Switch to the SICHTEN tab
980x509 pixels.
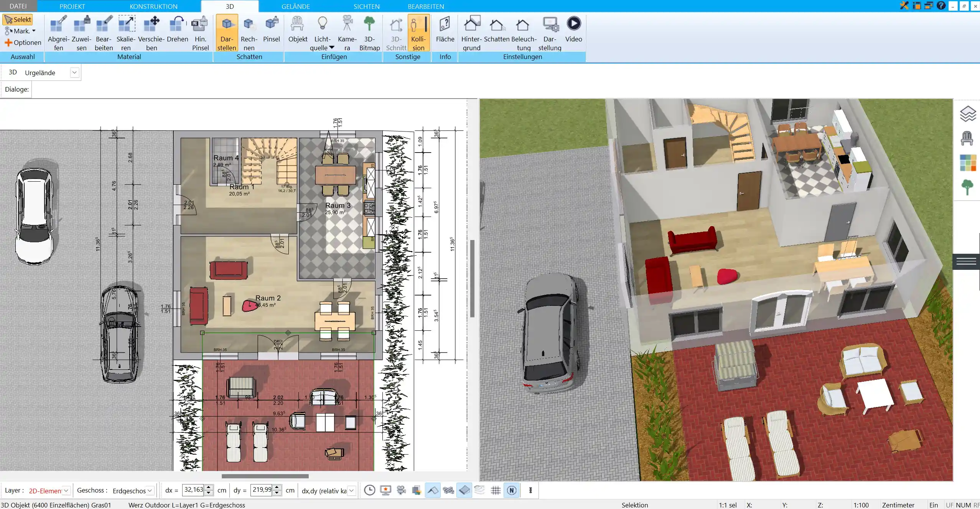(366, 6)
